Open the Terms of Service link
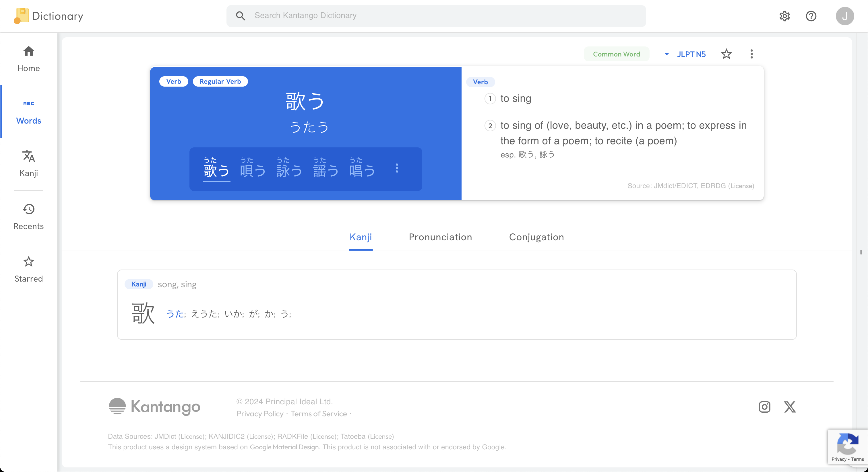 [318, 414]
